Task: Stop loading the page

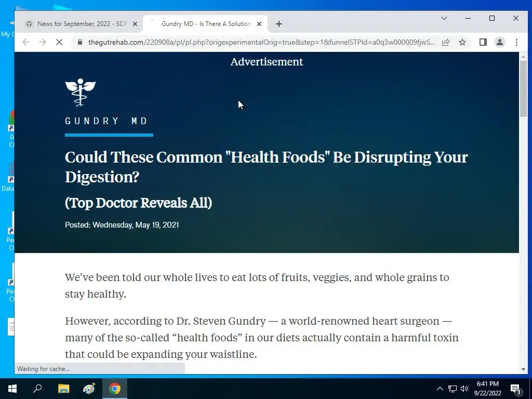Action: point(59,42)
